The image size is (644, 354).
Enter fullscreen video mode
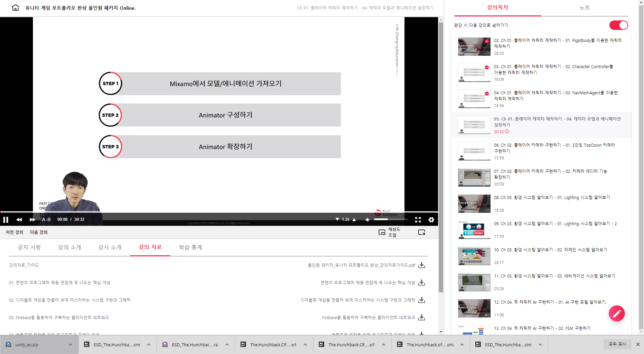pos(418,220)
